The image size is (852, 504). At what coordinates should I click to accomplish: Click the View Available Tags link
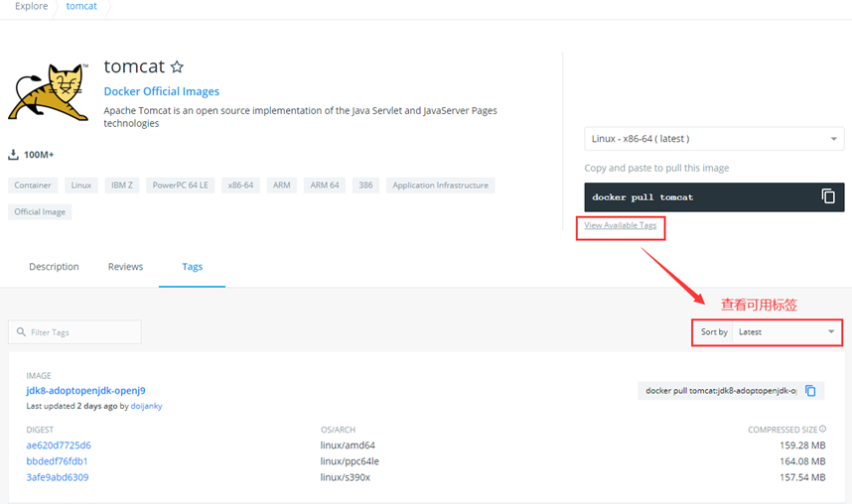pos(620,225)
